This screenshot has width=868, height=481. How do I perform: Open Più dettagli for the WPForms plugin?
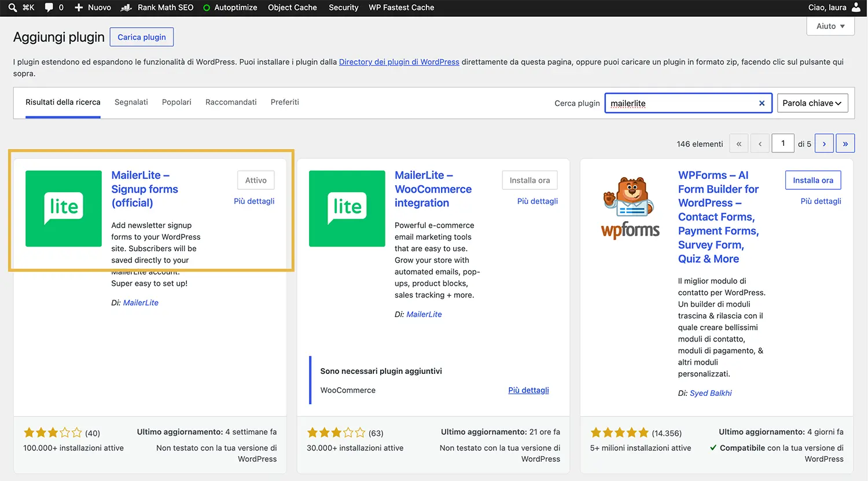coord(821,201)
